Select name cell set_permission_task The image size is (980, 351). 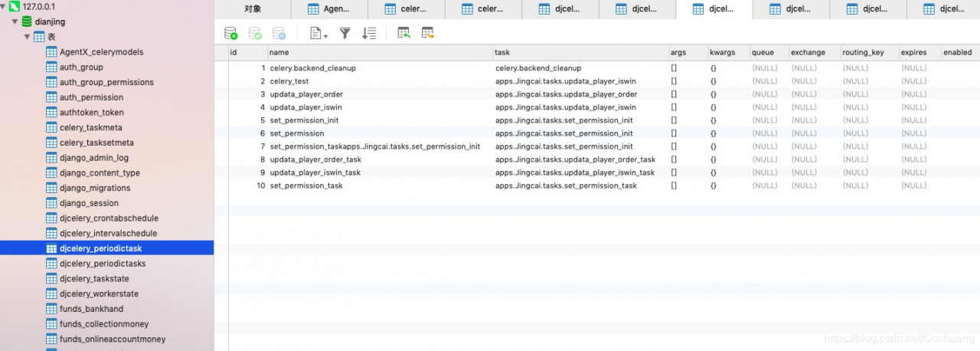tap(381, 185)
